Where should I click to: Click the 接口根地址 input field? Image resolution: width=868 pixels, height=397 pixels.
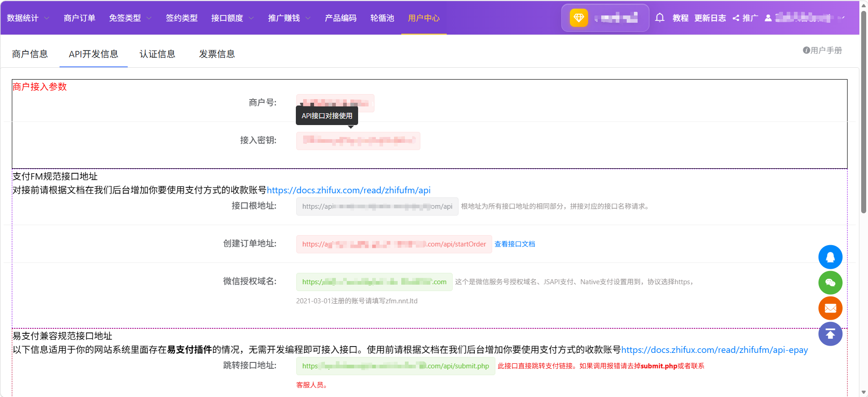coord(377,206)
